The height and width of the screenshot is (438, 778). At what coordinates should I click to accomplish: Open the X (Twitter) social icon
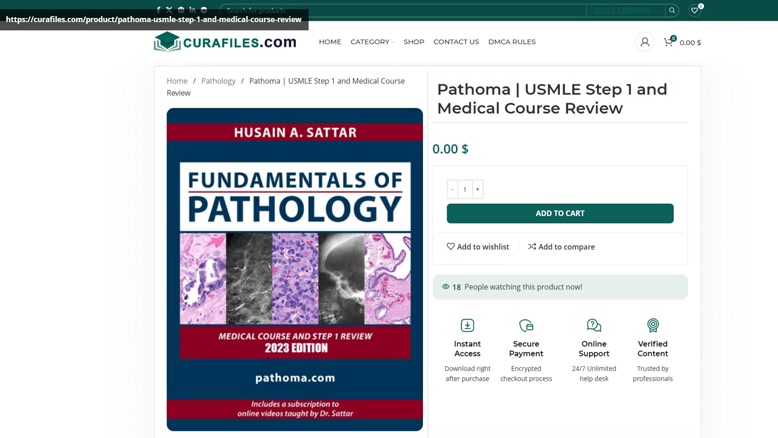pyautogui.click(x=169, y=9)
